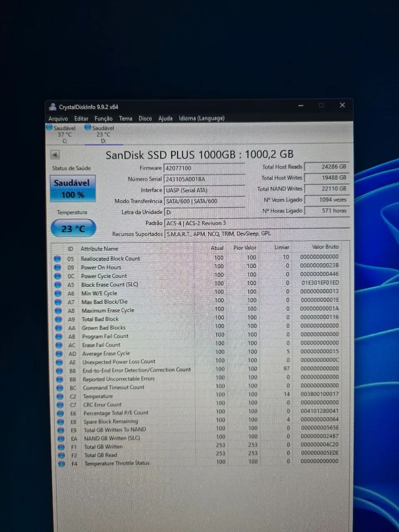This screenshot has width=399, height=532.
Task: Select the Reallocated Block Count attribute name
Action: 111,259
